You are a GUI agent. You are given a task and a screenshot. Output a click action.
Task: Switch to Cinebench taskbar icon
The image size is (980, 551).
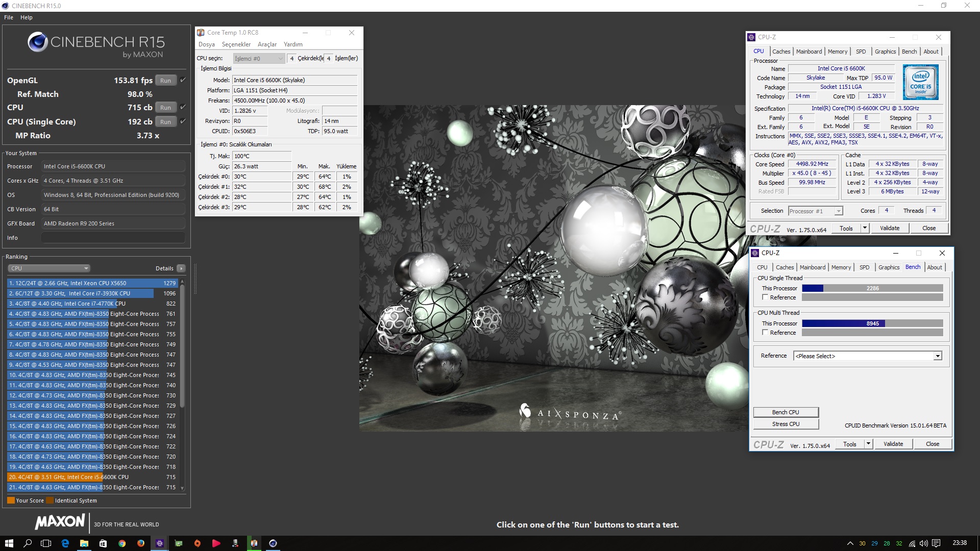pos(273,543)
